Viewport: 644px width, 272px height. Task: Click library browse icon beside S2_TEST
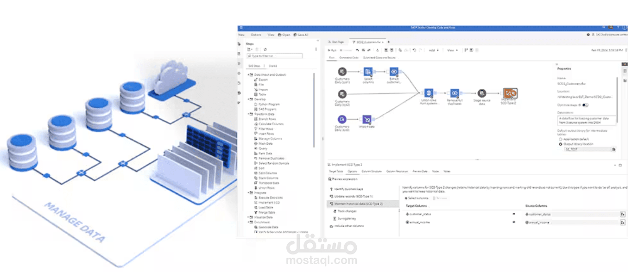coord(613,149)
